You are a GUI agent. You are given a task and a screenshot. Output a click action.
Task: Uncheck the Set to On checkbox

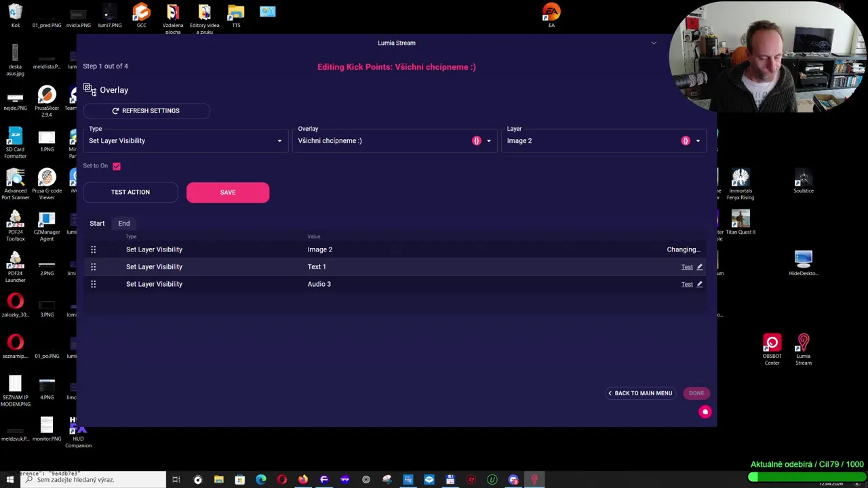[x=117, y=166]
